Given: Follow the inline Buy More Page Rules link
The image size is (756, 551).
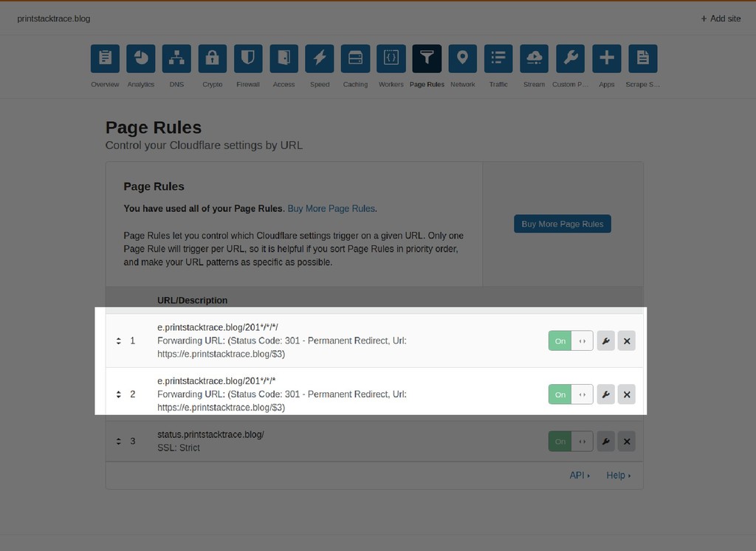Looking at the screenshot, I should point(331,208).
